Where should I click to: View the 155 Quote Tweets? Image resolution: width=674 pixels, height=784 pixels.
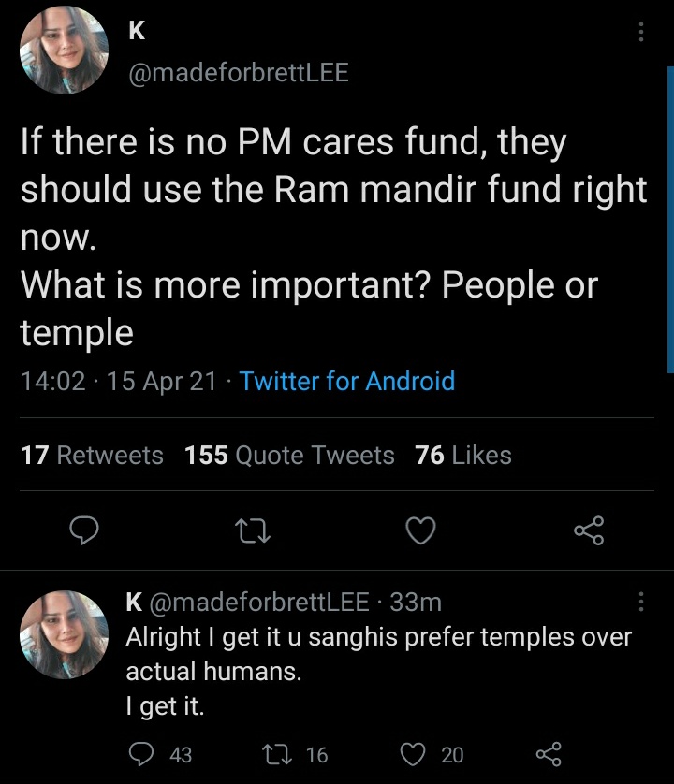(x=290, y=456)
